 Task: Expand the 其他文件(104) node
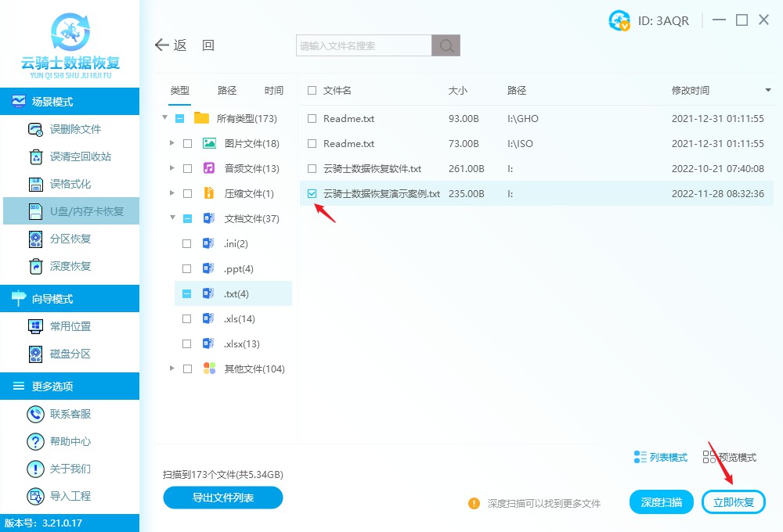point(171,368)
